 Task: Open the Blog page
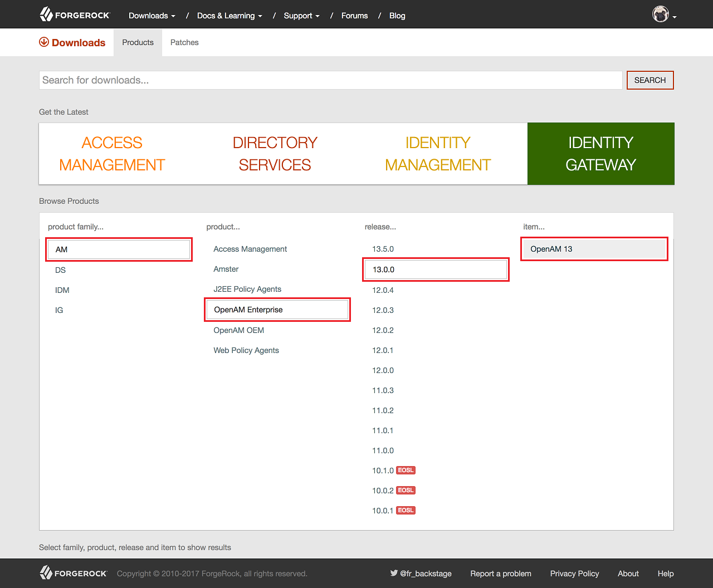click(x=397, y=16)
